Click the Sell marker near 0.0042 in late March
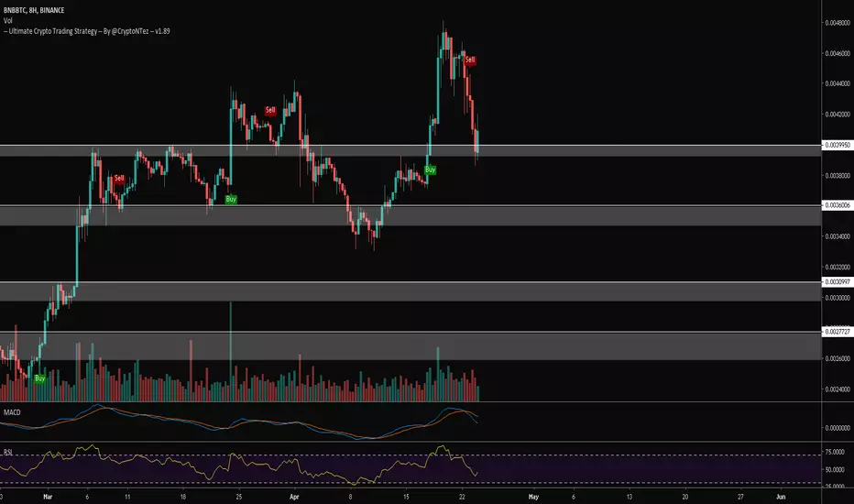The height and width of the screenshot is (504, 854). click(270, 111)
